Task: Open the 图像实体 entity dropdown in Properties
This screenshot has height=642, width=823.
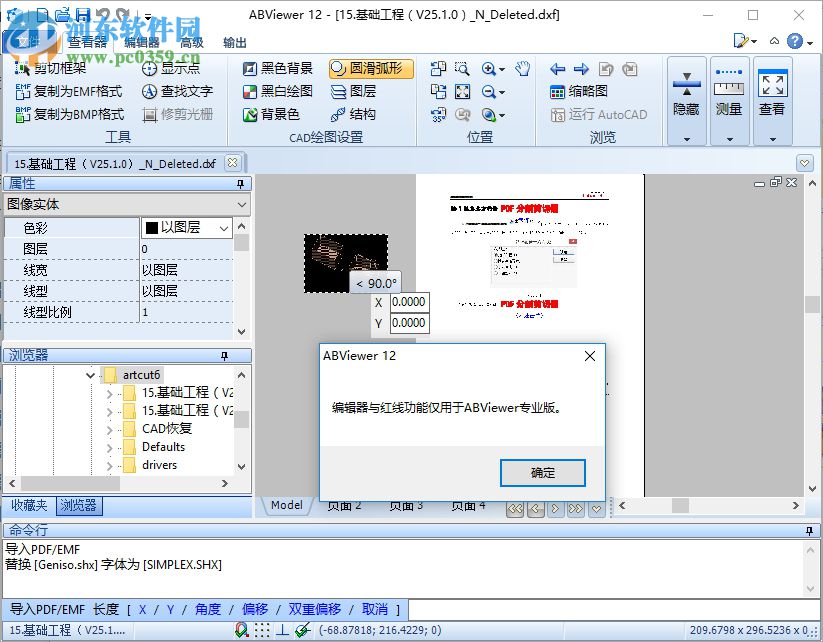Action: (239, 204)
